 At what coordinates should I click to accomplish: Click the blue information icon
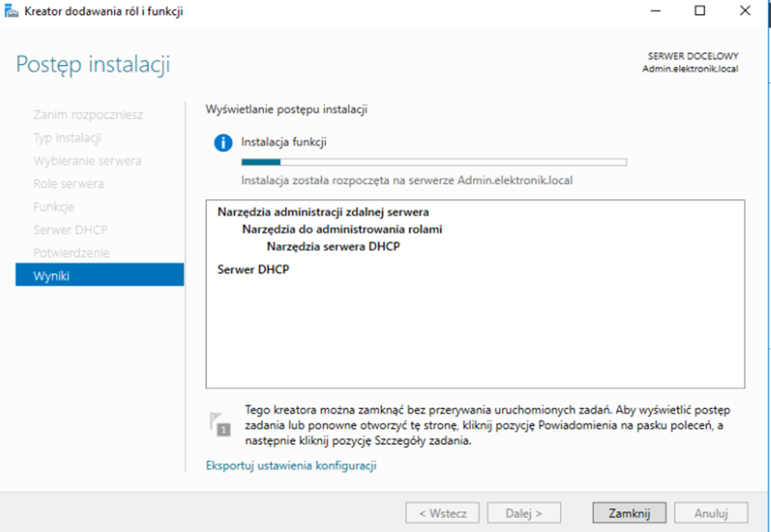coord(223,143)
